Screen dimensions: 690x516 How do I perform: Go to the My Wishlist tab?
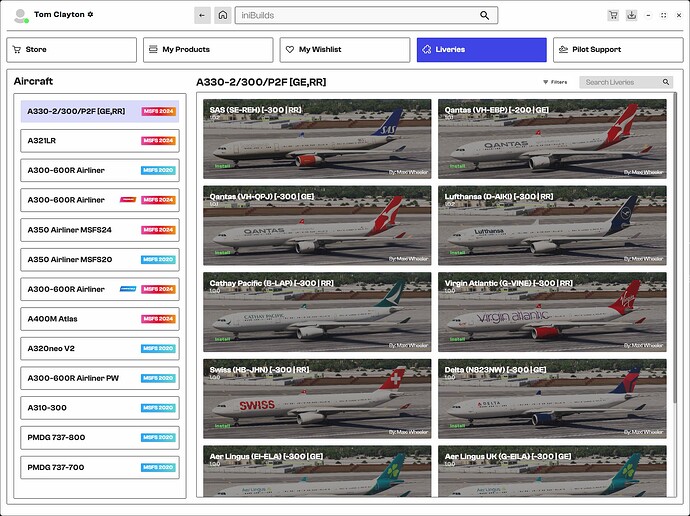[x=344, y=49]
